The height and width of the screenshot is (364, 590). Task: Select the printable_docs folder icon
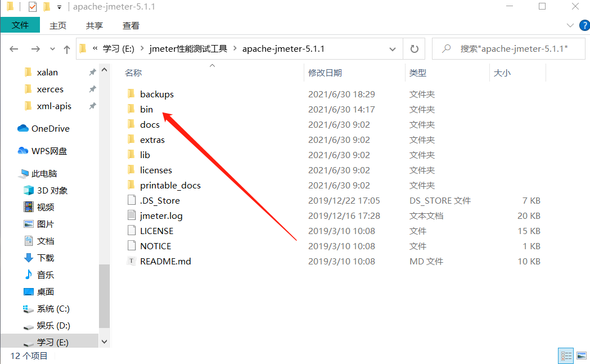131,185
